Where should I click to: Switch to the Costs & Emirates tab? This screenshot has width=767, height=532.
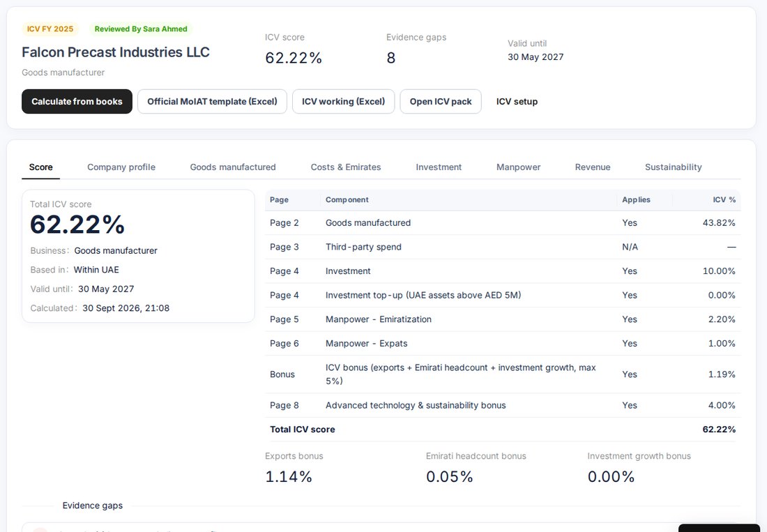346,167
